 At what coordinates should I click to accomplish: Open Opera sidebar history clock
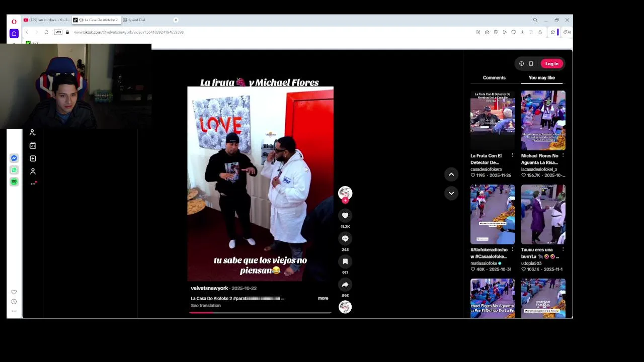(x=14, y=302)
